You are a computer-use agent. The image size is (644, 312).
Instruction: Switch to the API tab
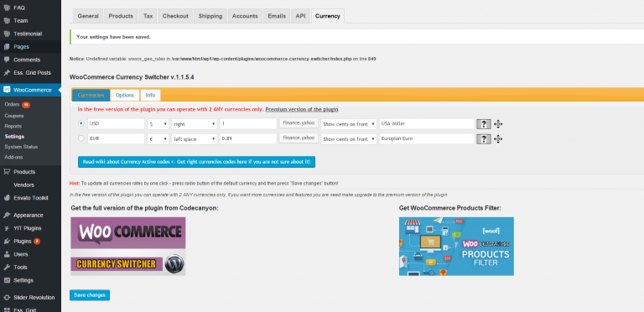301,16
